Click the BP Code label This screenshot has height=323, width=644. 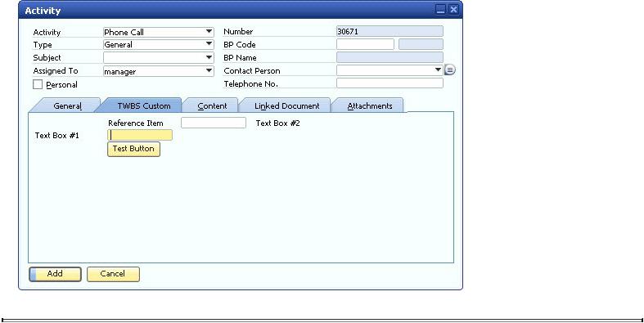tap(240, 44)
